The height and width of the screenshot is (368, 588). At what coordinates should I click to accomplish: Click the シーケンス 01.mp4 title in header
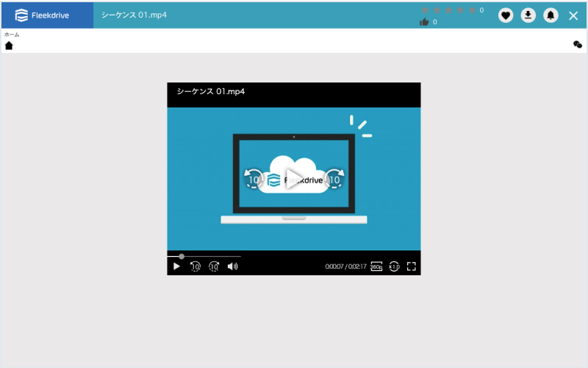(135, 15)
